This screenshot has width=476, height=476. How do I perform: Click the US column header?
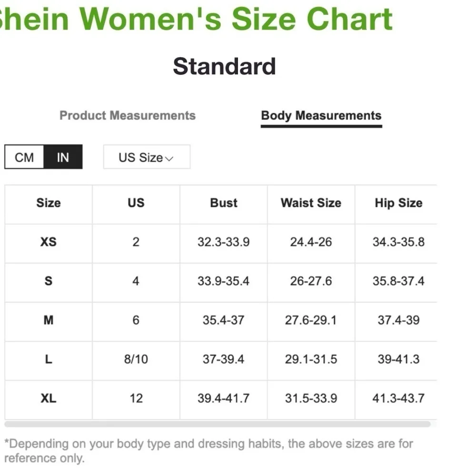[x=136, y=203]
